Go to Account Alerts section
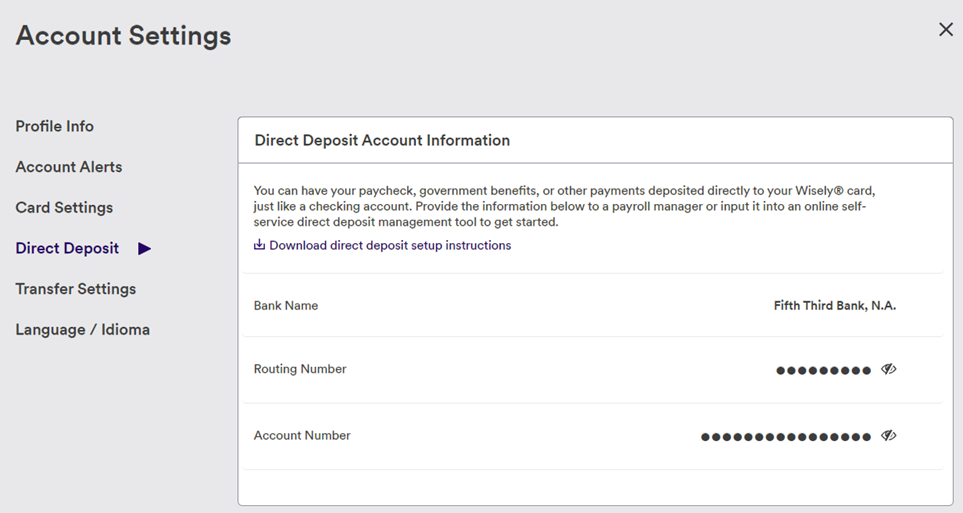This screenshot has height=513, width=963. (x=69, y=166)
